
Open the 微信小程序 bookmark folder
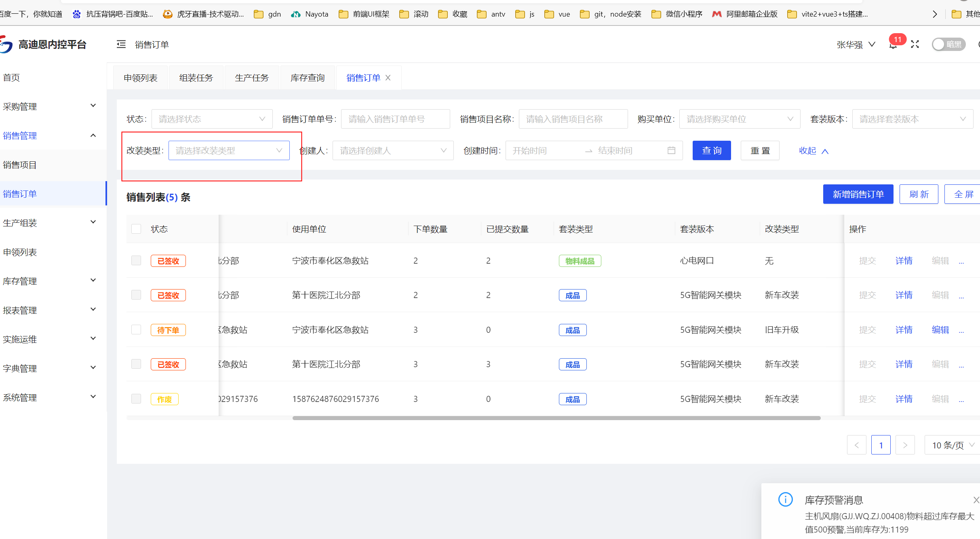click(677, 14)
